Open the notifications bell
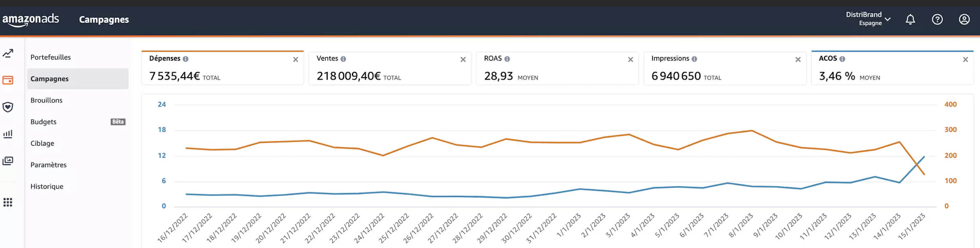 click(910, 19)
